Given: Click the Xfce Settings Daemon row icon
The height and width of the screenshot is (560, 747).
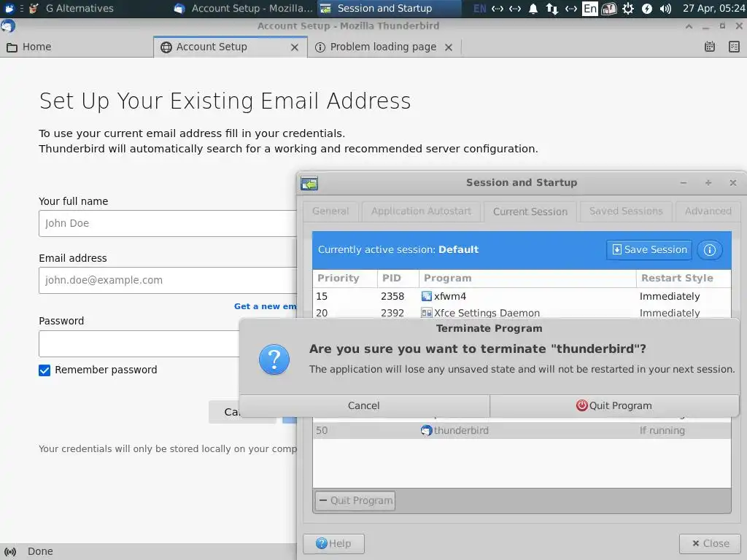Looking at the screenshot, I should (x=426, y=313).
